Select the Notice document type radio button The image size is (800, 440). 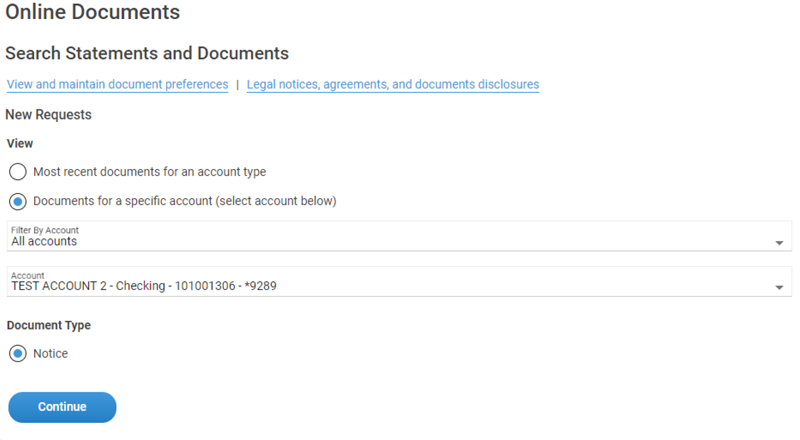(18, 353)
